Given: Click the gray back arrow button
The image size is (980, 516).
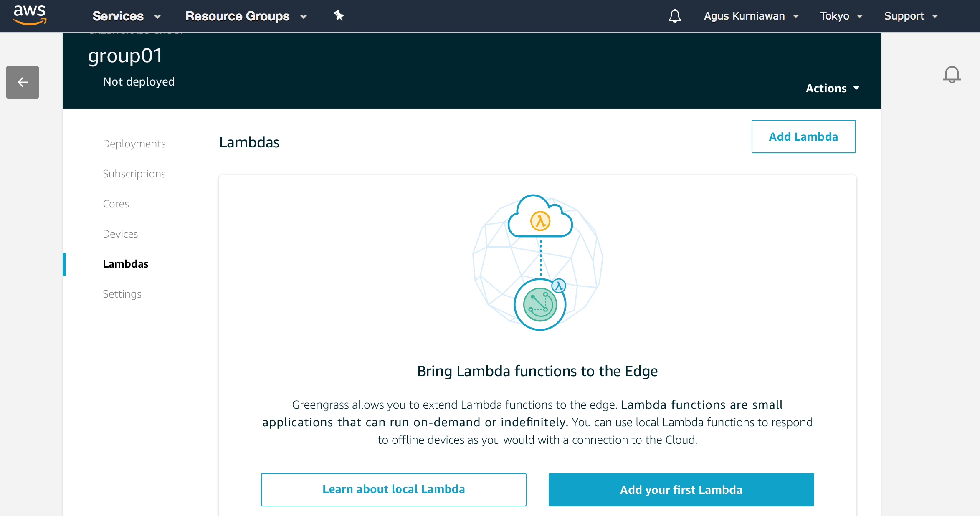Looking at the screenshot, I should (x=23, y=82).
